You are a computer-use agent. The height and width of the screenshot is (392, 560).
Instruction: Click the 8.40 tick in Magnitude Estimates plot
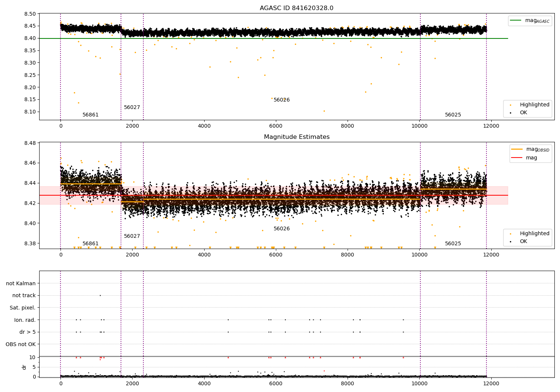point(30,224)
